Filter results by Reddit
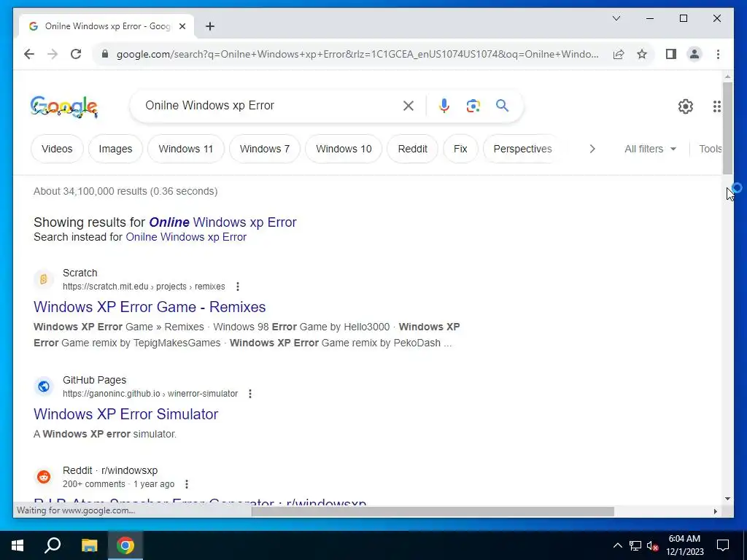 (x=413, y=149)
